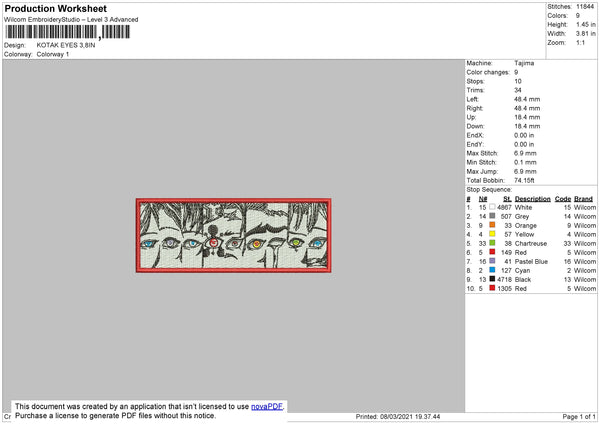Click the design name 'KOTAK EYES 3,8IN'
Image resolution: width=600 pixels, height=424 pixels.
[66, 45]
